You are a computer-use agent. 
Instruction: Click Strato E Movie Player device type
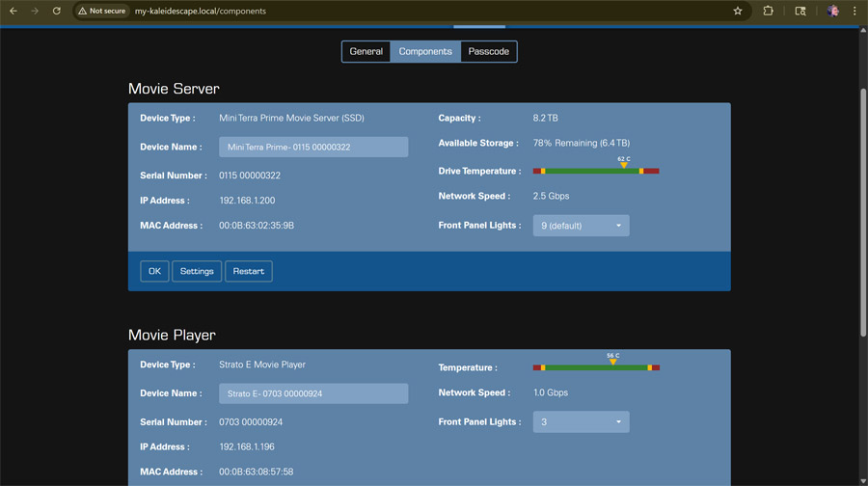click(262, 364)
